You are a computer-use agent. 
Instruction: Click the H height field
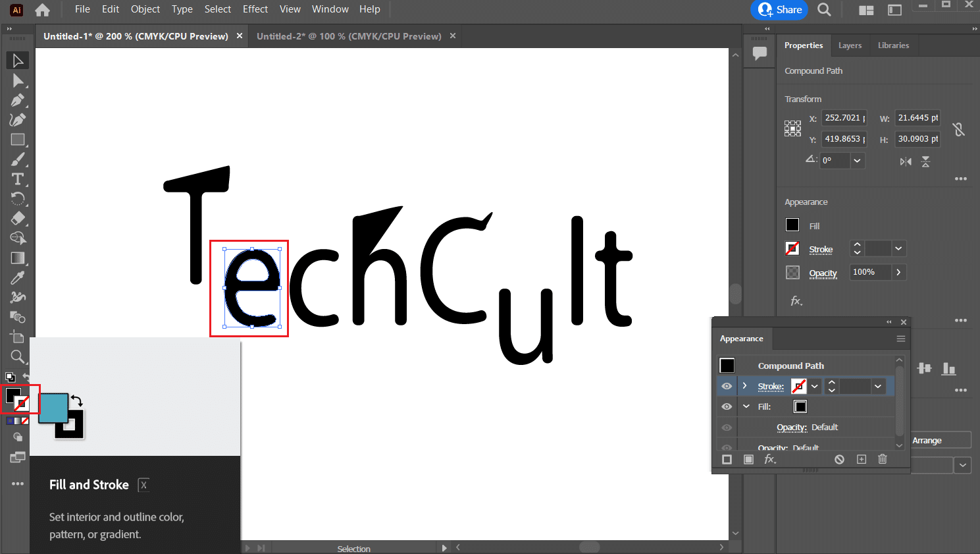click(917, 139)
